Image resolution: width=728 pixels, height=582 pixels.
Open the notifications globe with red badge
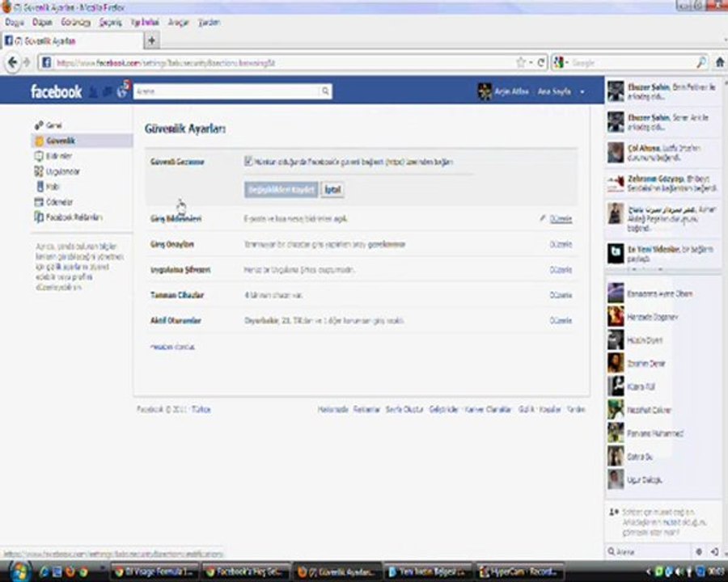coord(123,90)
